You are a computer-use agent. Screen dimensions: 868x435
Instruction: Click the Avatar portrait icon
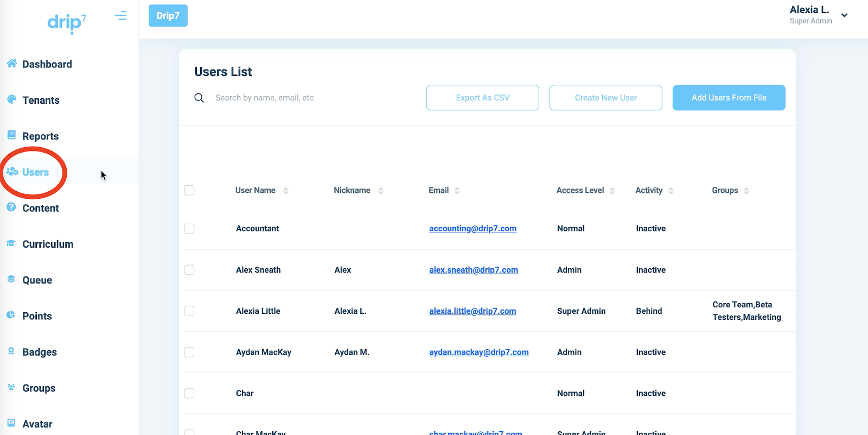pos(11,423)
